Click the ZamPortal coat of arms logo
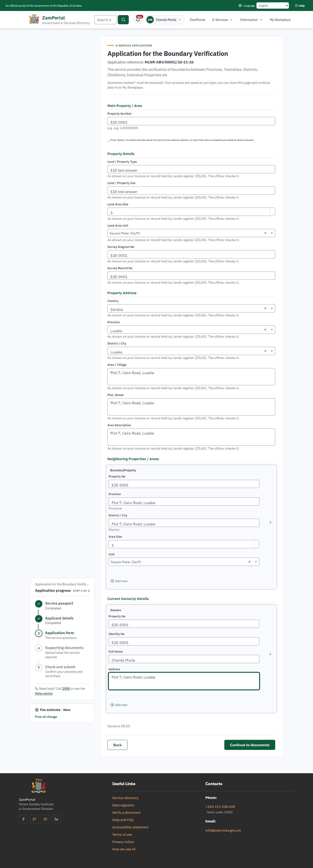Screen dimensions: 313x868 coord(34,19)
